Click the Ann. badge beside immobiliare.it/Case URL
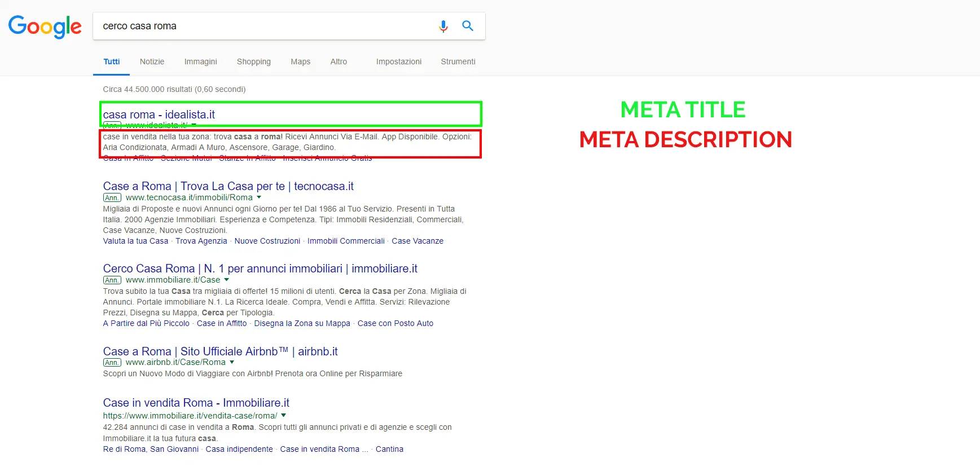The width and height of the screenshot is (980, 471). 112,280
